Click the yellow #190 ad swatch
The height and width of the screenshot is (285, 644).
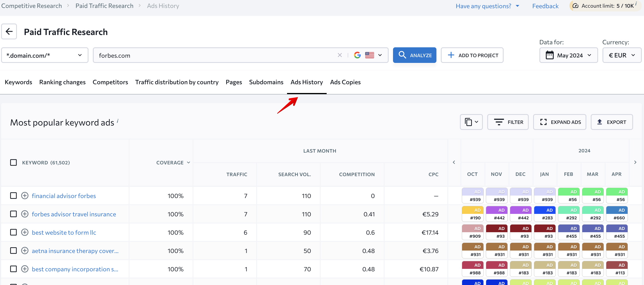(473, 214)
